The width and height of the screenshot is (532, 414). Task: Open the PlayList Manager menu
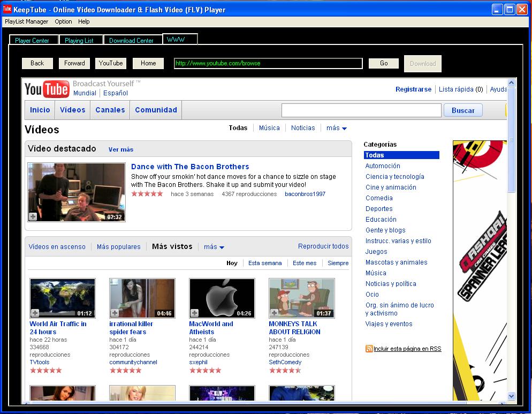pyautogui.click(x=26, y=21)
